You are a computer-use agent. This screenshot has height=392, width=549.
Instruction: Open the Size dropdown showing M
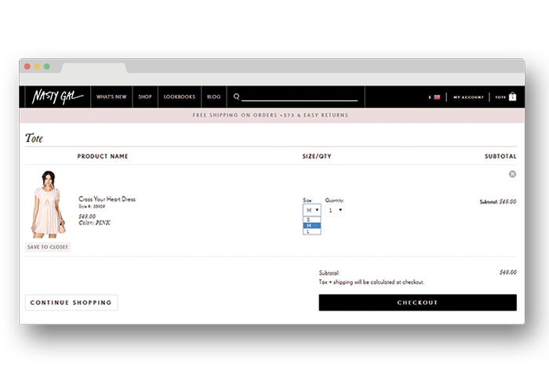[x=311, y=210]
